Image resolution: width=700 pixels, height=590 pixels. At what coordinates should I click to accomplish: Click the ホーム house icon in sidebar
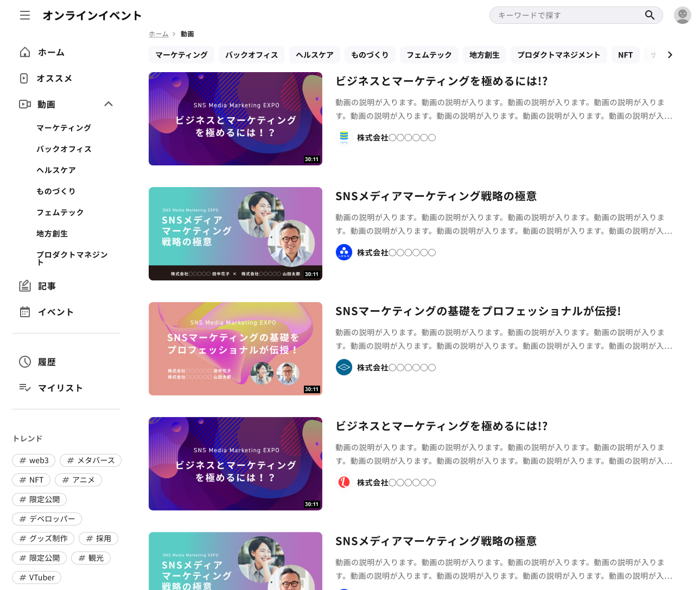coord(25,52)
